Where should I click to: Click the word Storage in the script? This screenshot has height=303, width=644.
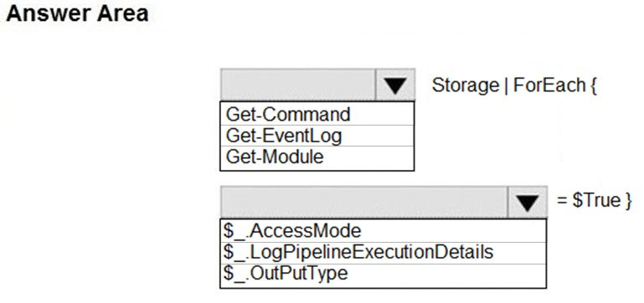[x=466, y=86]
